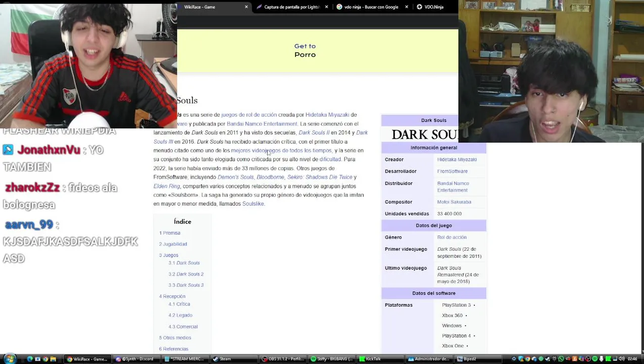Open infobox Distribuidor Bandai Namco Entertainment link
Image resolution: width=644 pixels, height=364 pixels.
coord(453,187)
